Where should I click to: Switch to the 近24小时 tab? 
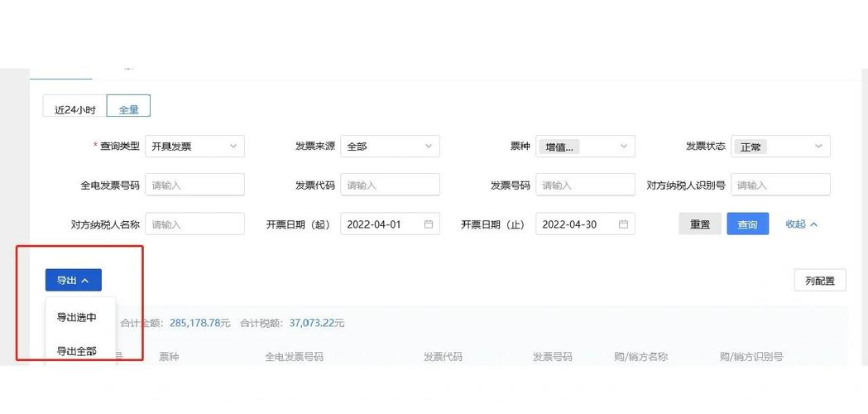[74, 106]
